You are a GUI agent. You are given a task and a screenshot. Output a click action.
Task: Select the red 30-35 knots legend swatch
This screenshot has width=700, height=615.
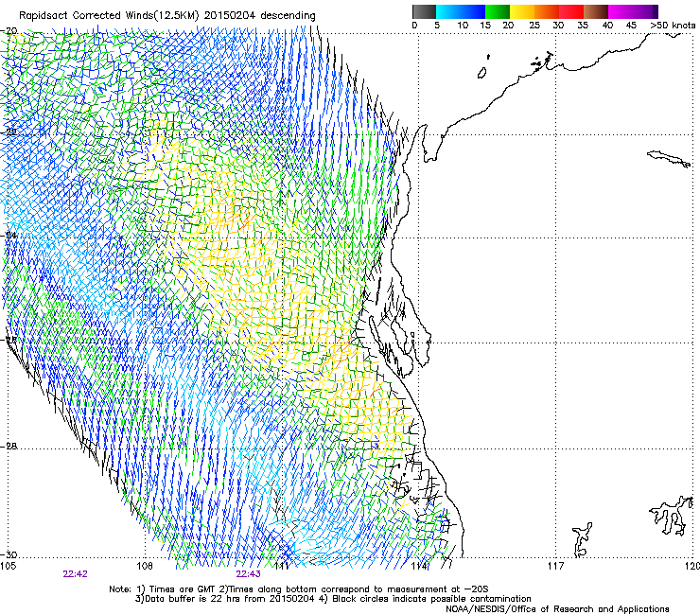tap(571, 11)
